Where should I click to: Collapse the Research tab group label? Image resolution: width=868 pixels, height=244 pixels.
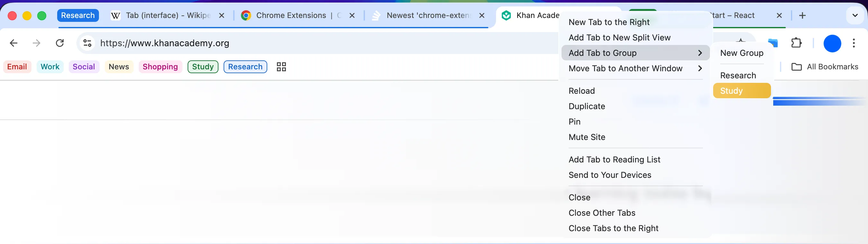coord(78,15)
